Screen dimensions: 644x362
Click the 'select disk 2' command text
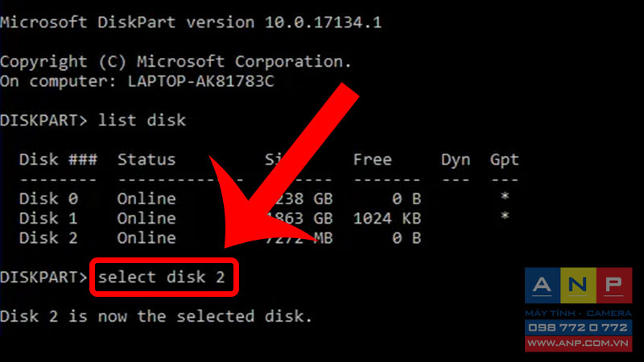[162, 277]
